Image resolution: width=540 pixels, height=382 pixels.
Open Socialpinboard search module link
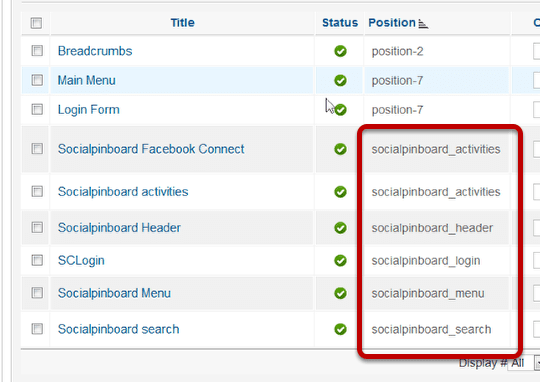118,329
